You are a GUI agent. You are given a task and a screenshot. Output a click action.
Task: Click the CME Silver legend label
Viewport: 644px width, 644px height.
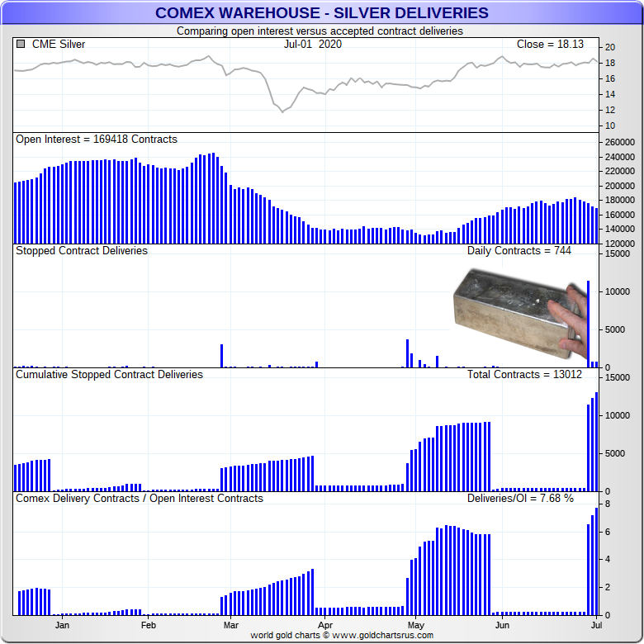pyautogui.click(x=59, y=44)
